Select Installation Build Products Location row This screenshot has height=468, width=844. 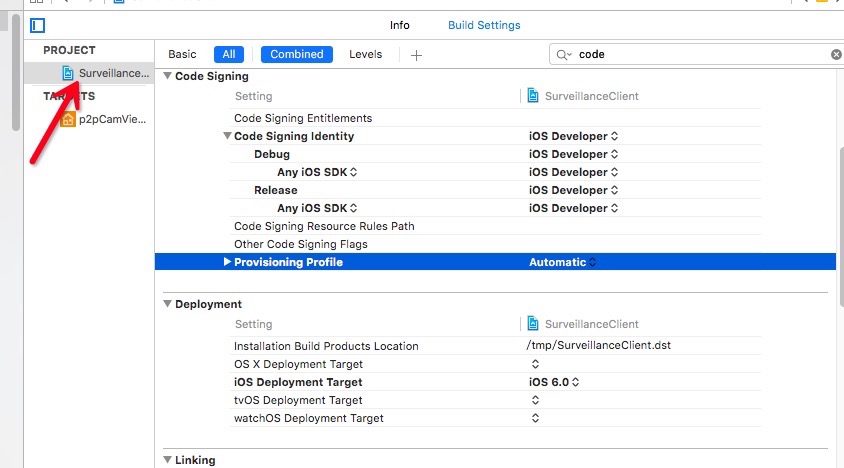pyautogui.click(x=495, y=346)
